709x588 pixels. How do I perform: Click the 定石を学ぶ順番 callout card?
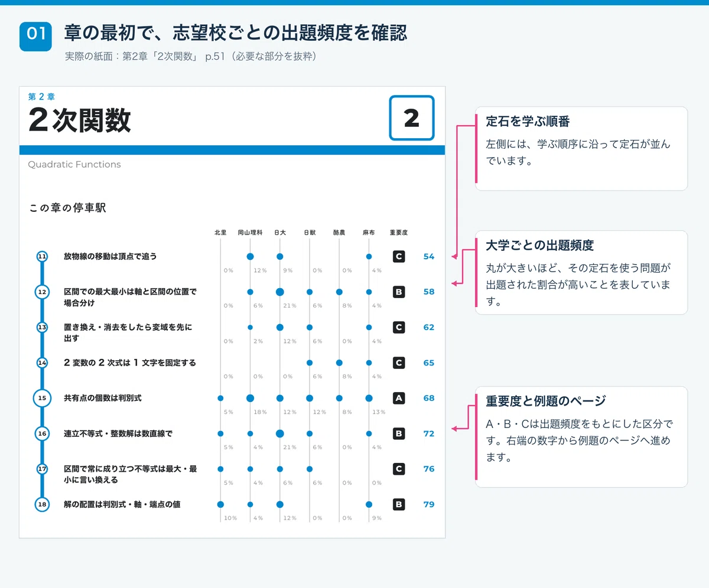coord(581,148)
